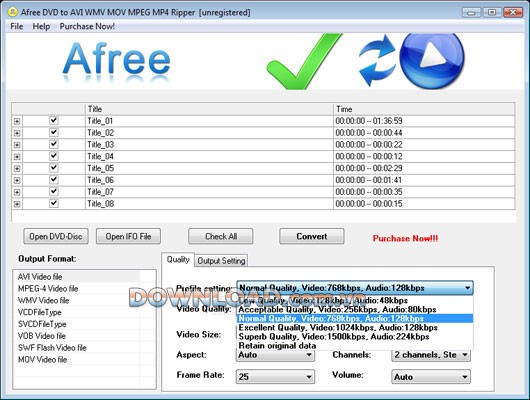Open the Frame Rate dropdown
530x400 pixels.
(275, 377)
